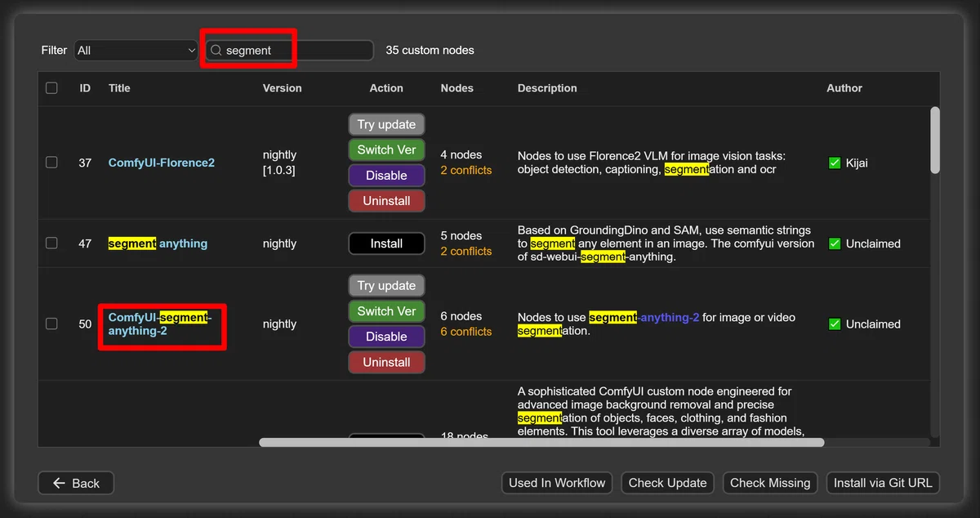Sort by the ID column header
Viewport: 980px width, 518px height.
click(85, 88)
